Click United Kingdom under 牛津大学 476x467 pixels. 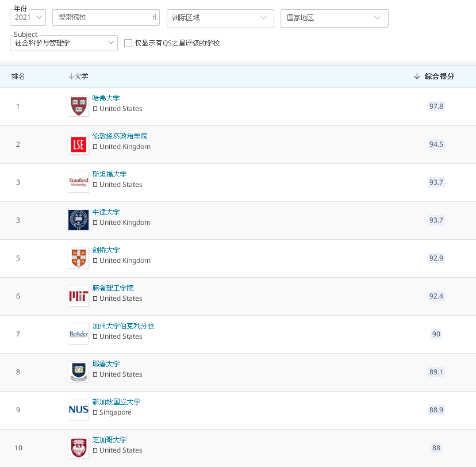pyautogui.click(x=125, y=223)
